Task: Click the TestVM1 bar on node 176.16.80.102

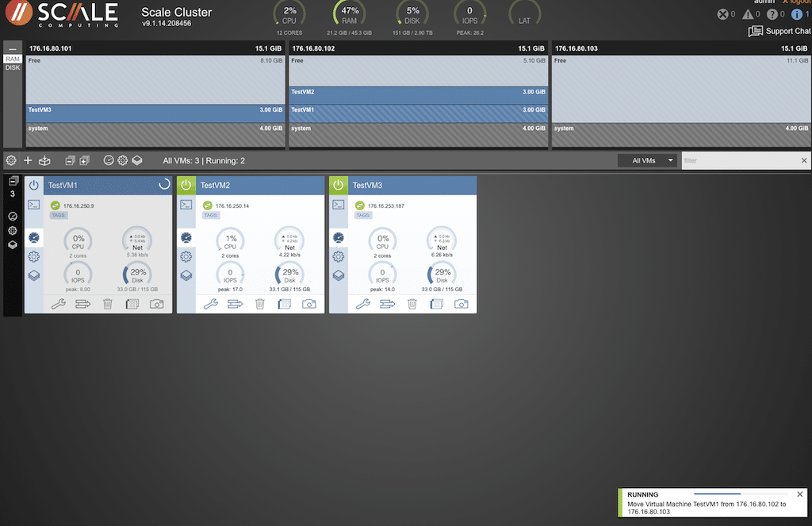Action: point(419,113)
